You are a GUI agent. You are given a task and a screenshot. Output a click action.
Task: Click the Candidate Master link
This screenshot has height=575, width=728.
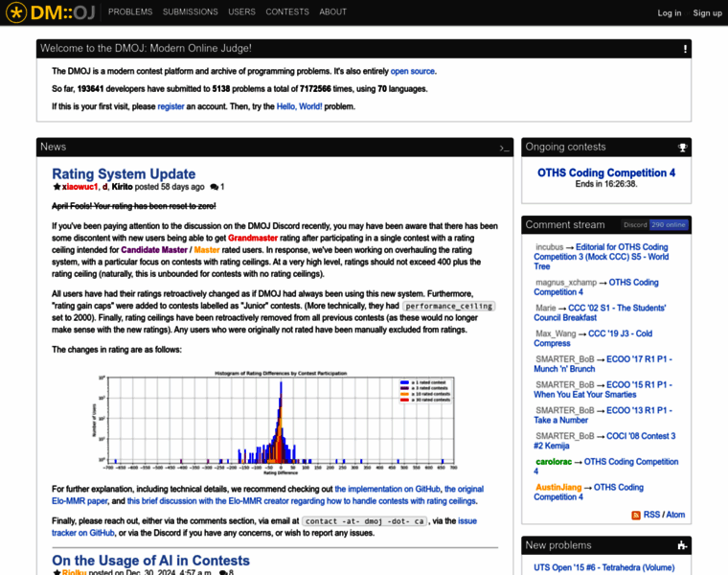point(154,250)
